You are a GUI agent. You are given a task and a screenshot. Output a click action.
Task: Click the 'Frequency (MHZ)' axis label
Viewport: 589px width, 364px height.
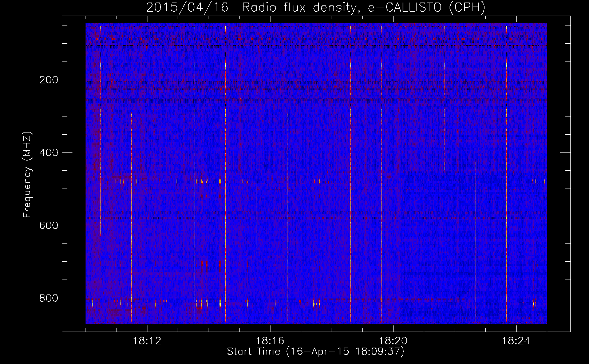(27, 175)
